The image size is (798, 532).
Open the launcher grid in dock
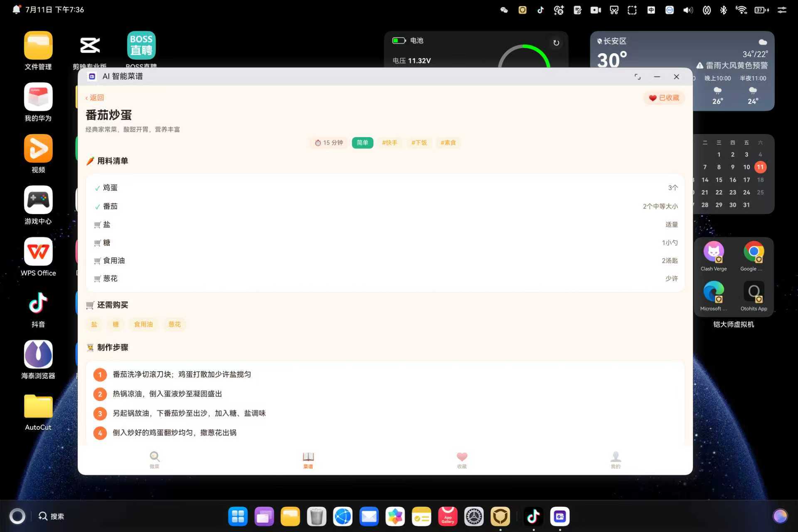click(x=238, y=517)
